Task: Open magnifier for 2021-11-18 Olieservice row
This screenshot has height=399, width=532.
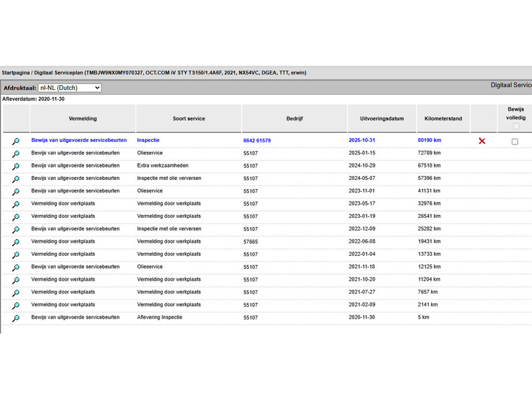Action: point(16,268)
